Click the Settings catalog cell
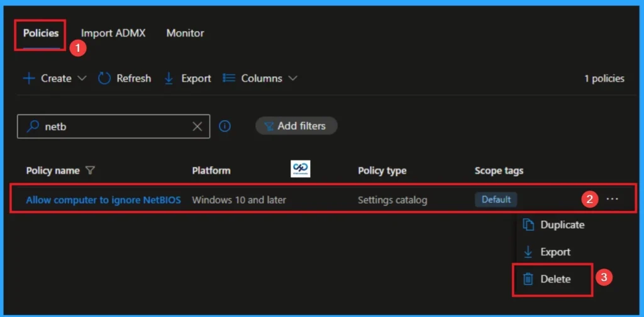Image resolution: width=644 pixels, height=317 pixels. pos(392,200)
